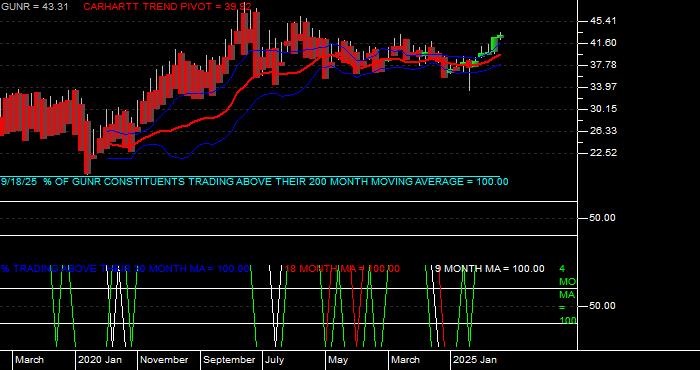Click the 2020 Jan timeline marker
This screenshot has height=370, width=700.
tap(100, 360)
